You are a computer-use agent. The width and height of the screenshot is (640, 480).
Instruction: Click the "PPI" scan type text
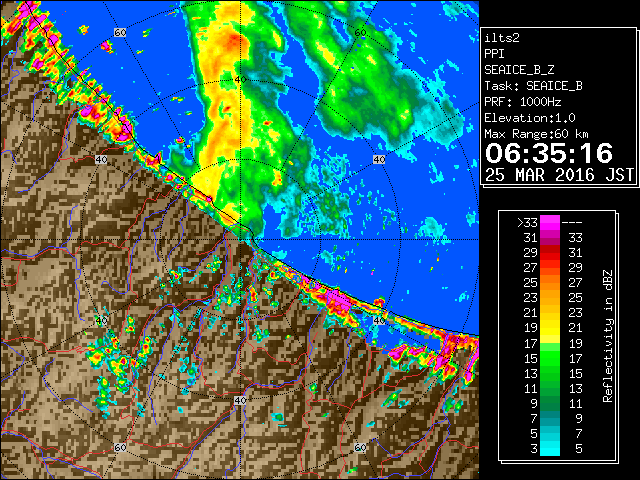click(x=494, y=54)
